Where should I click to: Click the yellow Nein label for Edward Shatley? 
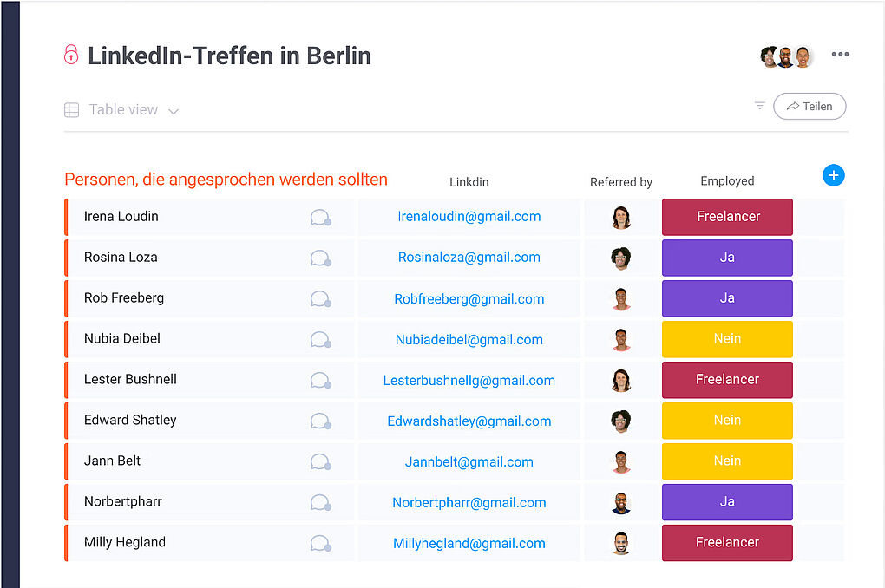tap(727, 421)
